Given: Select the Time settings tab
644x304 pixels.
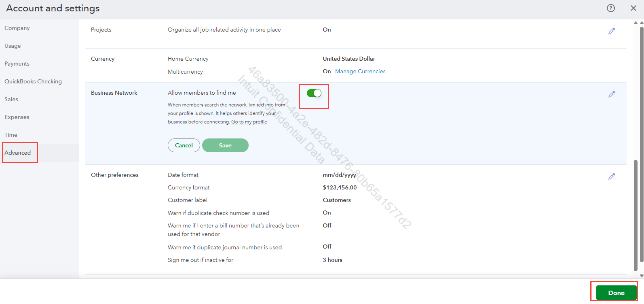Looking at the screenshot, I should click(x=11, y=135).
